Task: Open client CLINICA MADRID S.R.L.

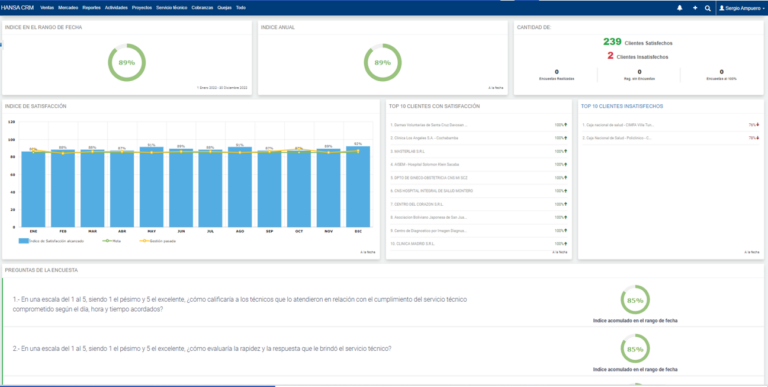Action: point(412,243)
